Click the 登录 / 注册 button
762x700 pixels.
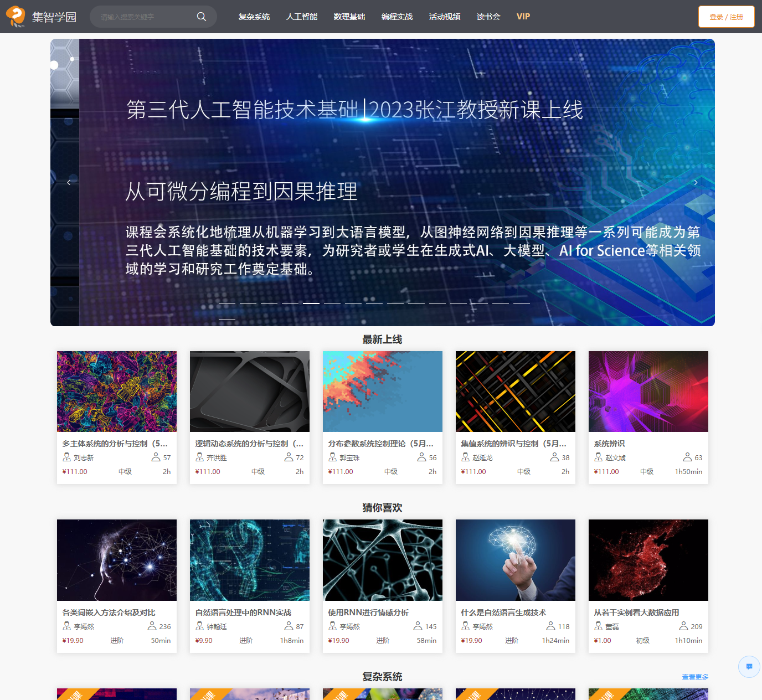(x=726, y=17)
